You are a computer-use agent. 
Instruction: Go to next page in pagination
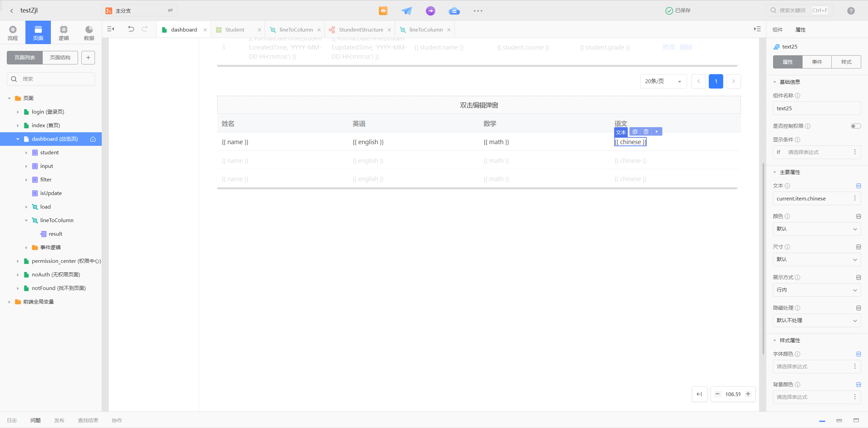point(733,81)
